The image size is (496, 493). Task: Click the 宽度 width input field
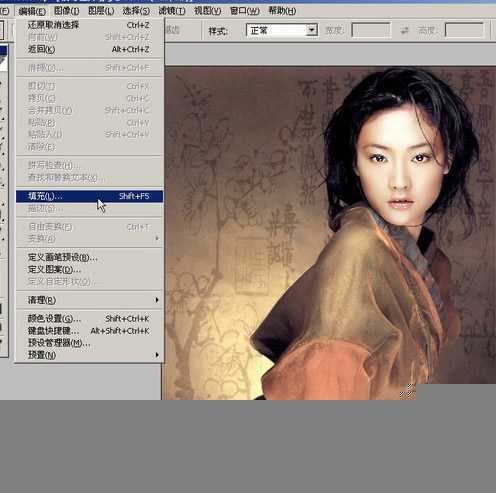(x=371, y=30)
